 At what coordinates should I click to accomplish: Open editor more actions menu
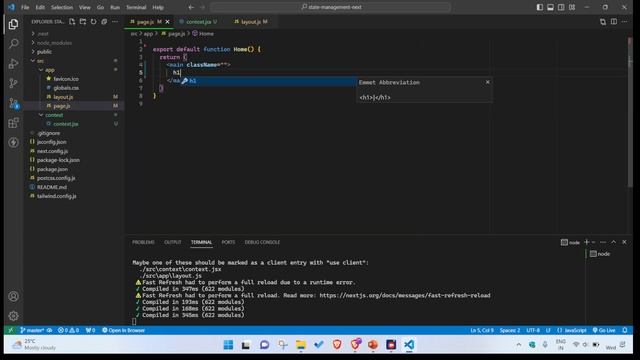(624, 22)
